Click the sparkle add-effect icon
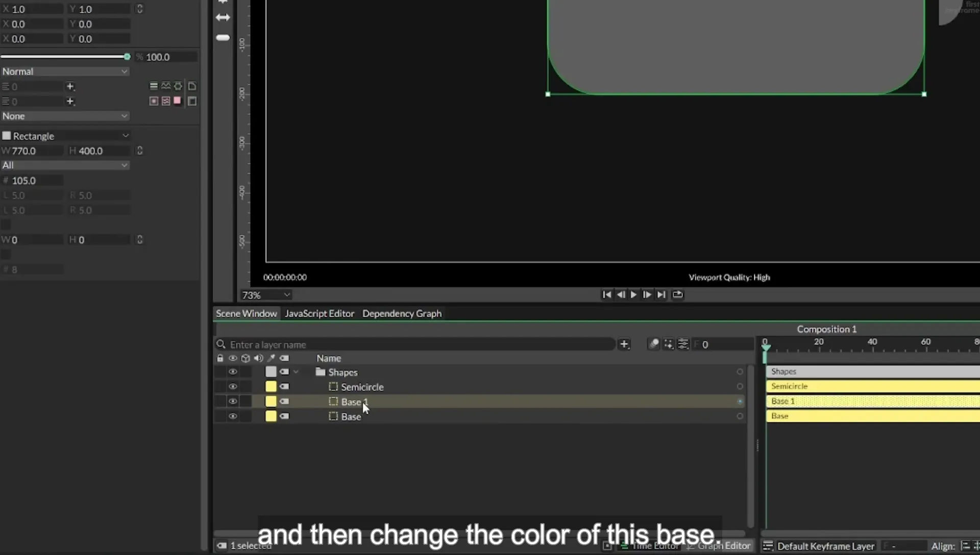This screenshot has width=980, height=555. click(668, 344)
